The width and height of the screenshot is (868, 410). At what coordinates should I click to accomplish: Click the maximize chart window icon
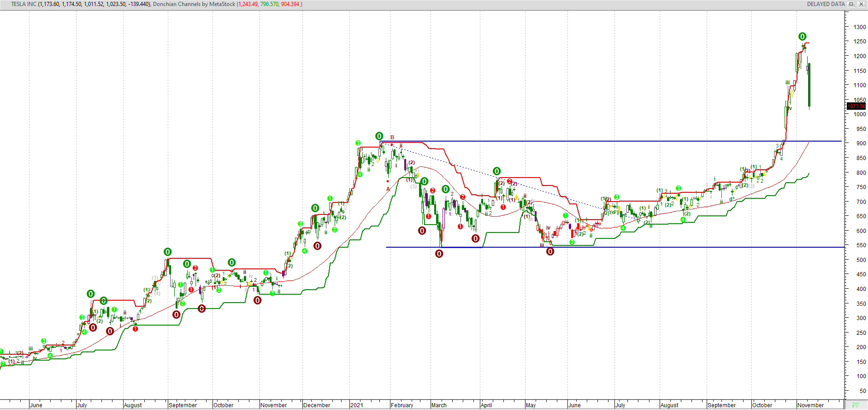point(851,4)
